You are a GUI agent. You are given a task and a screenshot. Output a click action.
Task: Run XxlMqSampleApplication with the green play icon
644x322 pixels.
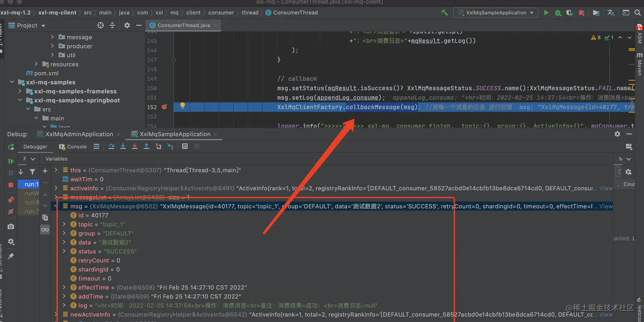click(546, 13)
